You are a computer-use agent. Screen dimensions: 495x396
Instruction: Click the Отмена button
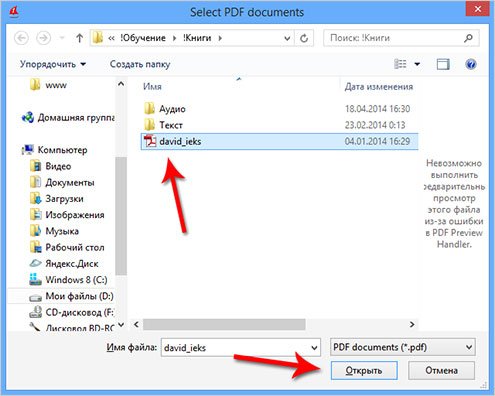pyautogui.click(x=441, y=370)
